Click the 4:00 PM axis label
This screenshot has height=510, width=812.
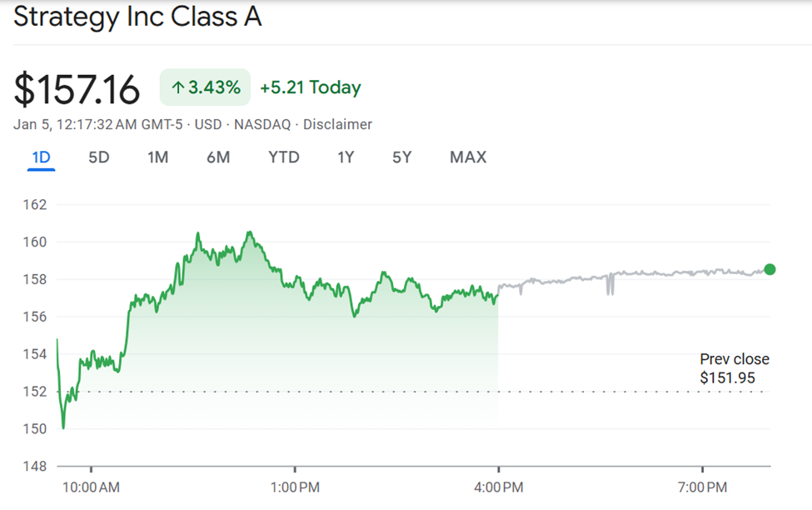501,487
